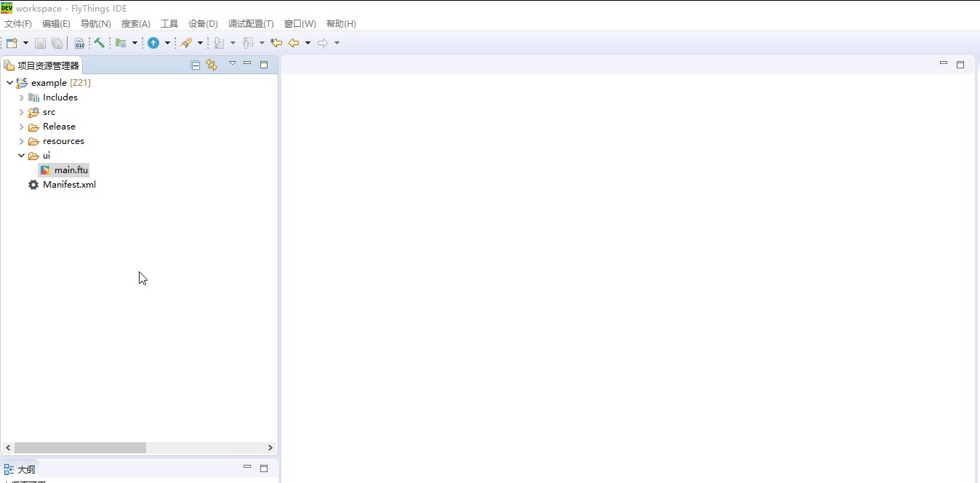Image resolution: width=980 pixels, height=483 pixels.
Task: Expand the src folder node
Action: 21,112
